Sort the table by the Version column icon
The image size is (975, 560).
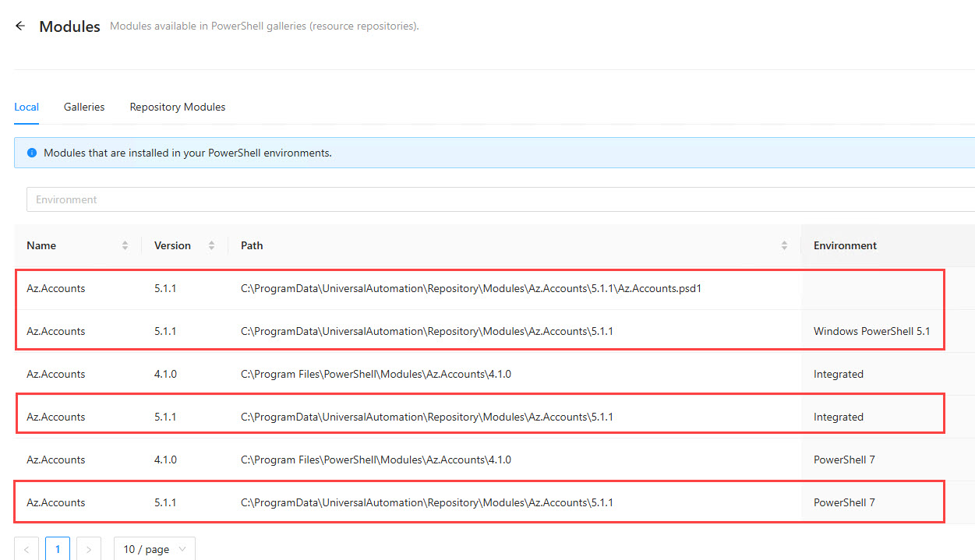[211, 245]
